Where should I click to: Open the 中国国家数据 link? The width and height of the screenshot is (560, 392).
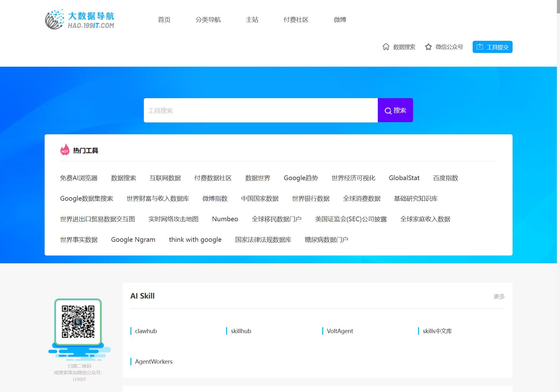(x=260, y=198)
